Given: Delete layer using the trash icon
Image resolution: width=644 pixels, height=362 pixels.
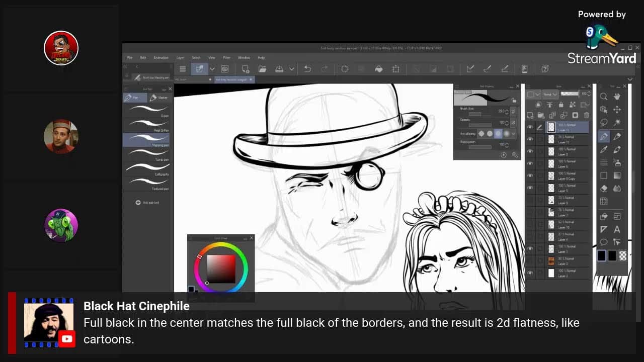Looking at the screenshot, I should 586,115.
